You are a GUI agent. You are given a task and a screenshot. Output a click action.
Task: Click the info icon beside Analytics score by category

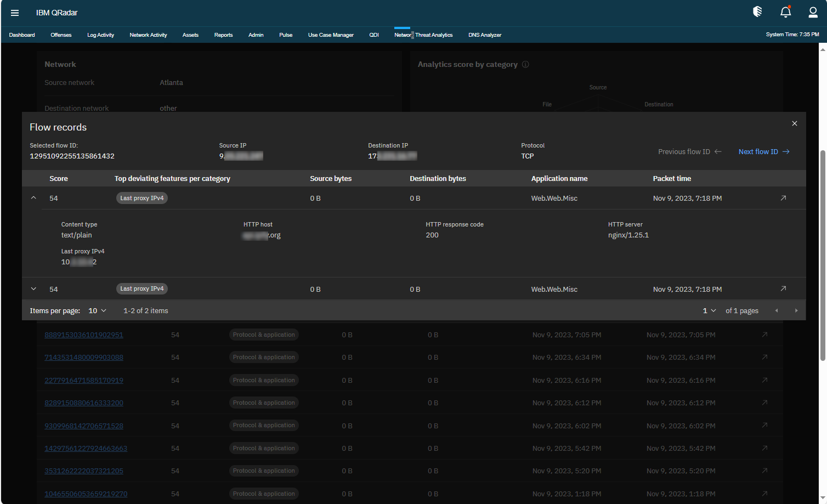tap(525, 64)
